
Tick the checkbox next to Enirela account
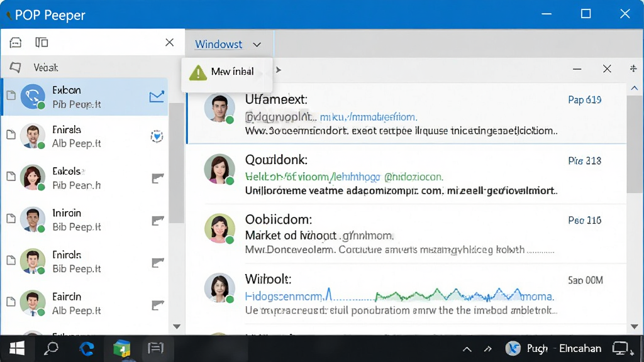pos(11,134)
